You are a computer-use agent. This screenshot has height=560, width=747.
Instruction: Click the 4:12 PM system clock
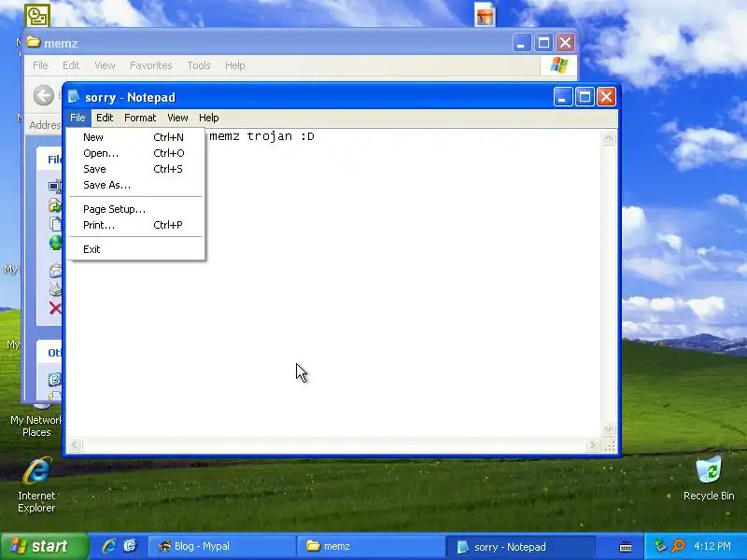tap(712, 546)
